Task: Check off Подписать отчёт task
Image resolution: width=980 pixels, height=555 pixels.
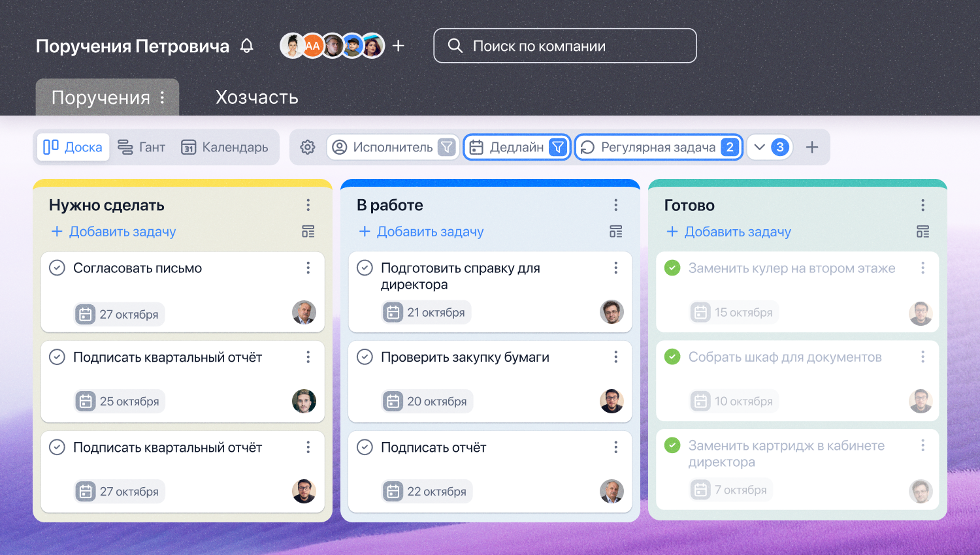Action: coord(365,447)
